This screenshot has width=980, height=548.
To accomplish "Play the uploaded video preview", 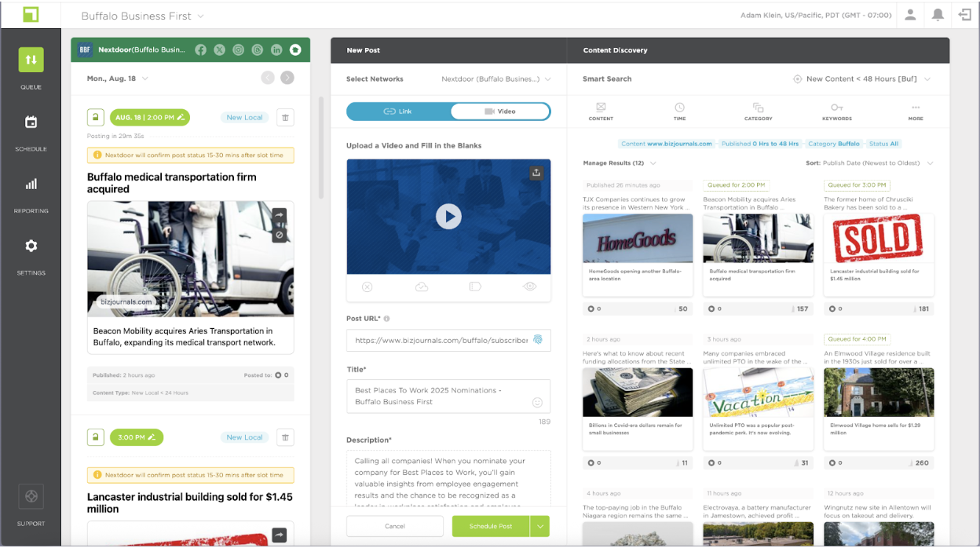I will 448,217.
